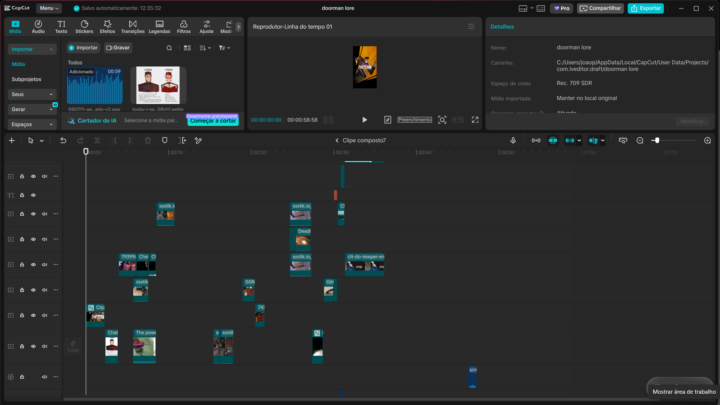Viewport: 720px width, 405px height.
Task: Click the marker shield icon in timeline toolbar
Action: pos(164,141)
